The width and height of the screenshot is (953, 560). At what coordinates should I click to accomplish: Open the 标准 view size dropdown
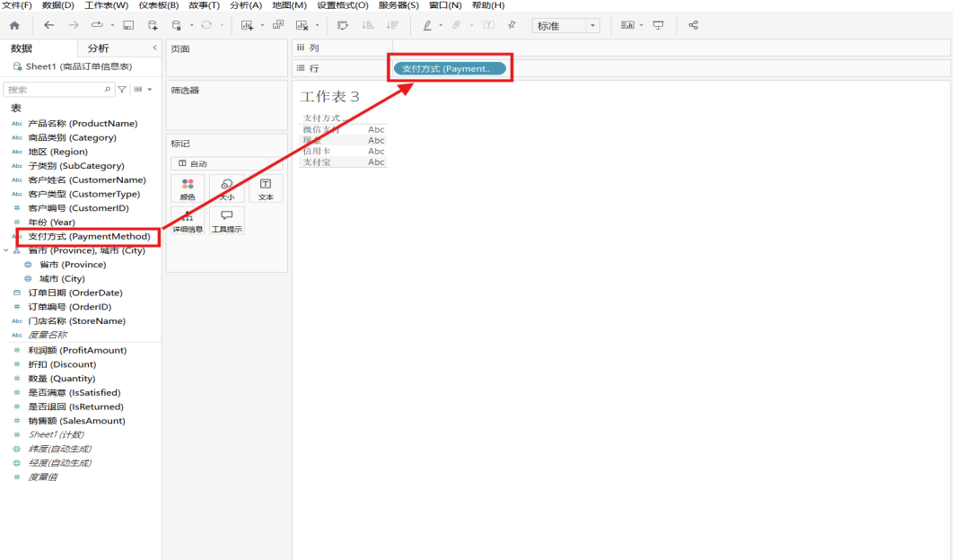coord(566,26)
